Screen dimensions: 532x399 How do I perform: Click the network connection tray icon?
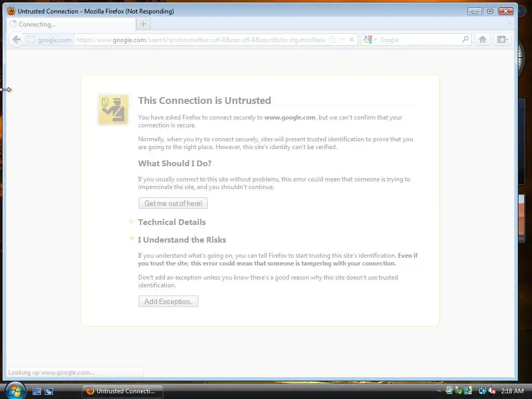[x=482, y=391]
